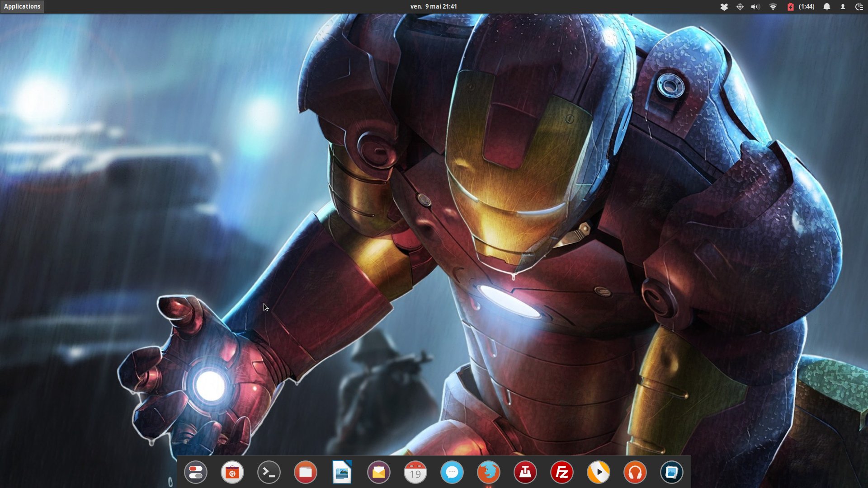Launch FileZilla from the dock
Viewport: 868px width, 488px height.
pyautogui.click(x=562, y=473)
